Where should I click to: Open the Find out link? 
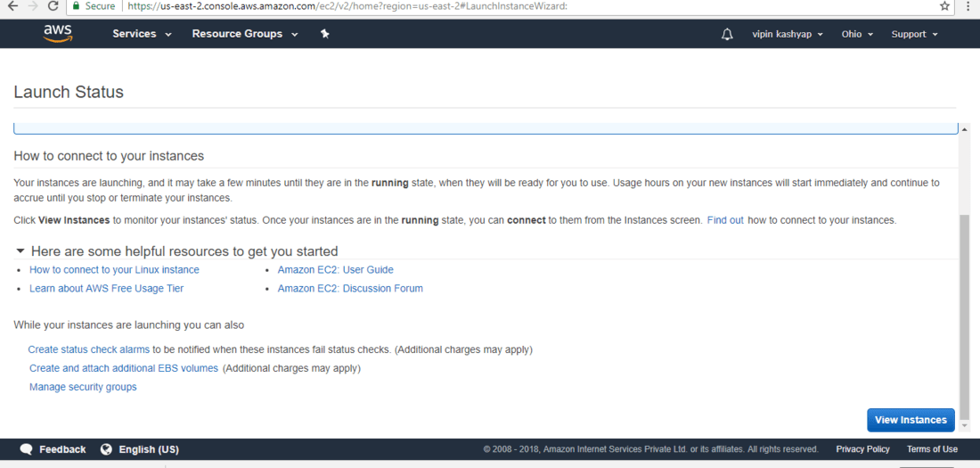(725, 220)
